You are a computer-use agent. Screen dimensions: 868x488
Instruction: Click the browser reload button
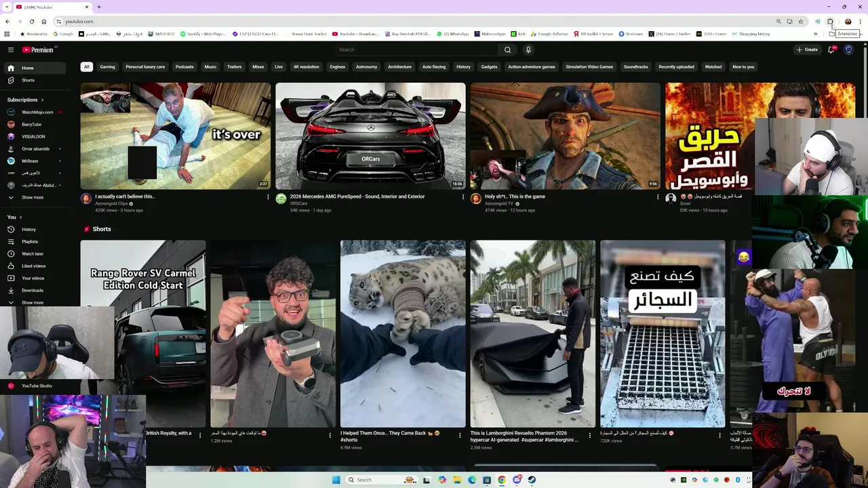point(31,21)
